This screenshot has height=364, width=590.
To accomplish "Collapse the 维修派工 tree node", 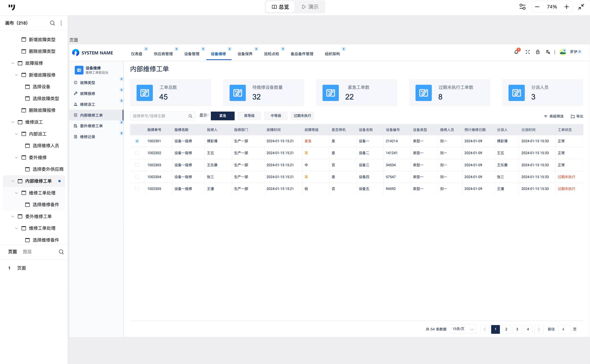I will 13,122.
